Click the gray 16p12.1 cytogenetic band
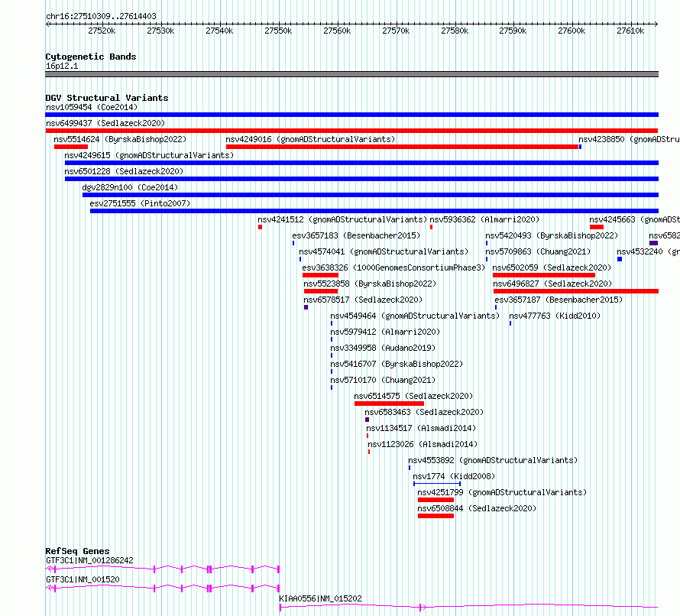Image resolution: width=680 pixels, height=616 pixels. 351,74
